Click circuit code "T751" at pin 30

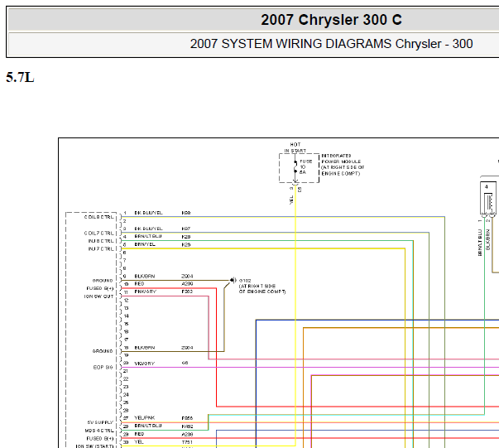(x=187, y=442)
